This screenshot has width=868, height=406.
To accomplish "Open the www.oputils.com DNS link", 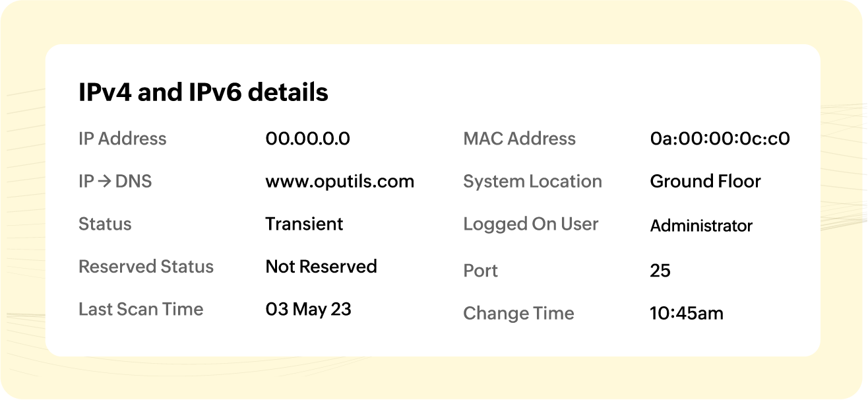I will [x=340, y=182].
